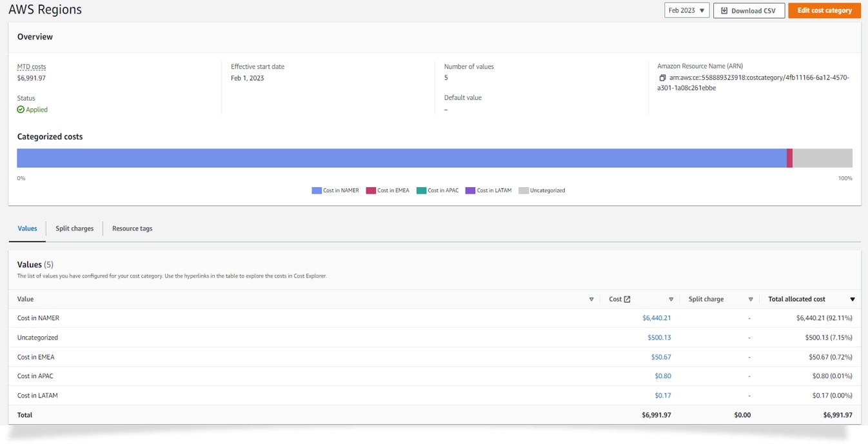The width and height of the screenshot is (868, 446).
Task: Open the Feb 2023 month dropdown
Action: (687, 10)
